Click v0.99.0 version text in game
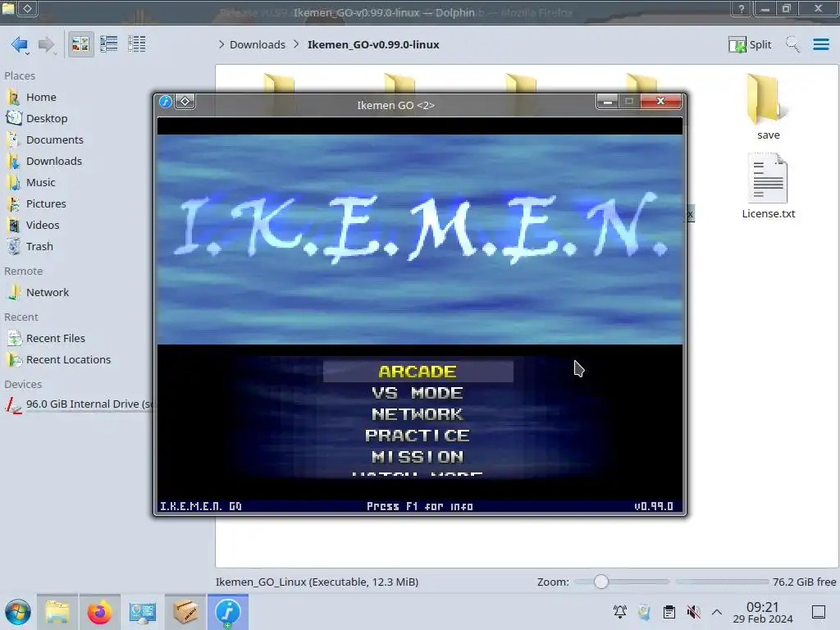Screen dimensions: 840x630 [654, 506]
